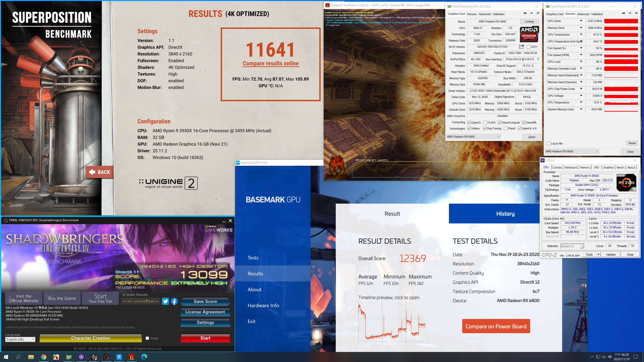Click the refresh icon in left GPU-Z window
Image resolution: width=644 pixels, height=362 pixels.
coord(531,13)
